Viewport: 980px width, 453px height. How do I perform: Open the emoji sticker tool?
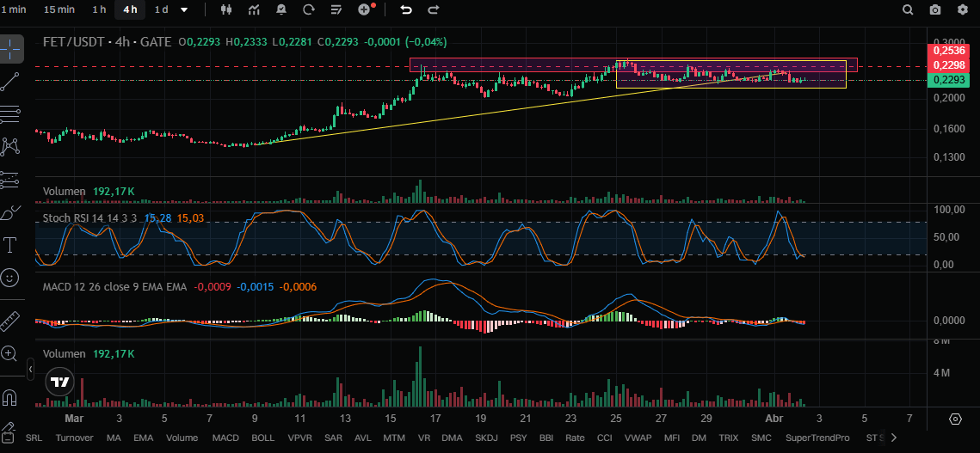click(x=11, y=278)
